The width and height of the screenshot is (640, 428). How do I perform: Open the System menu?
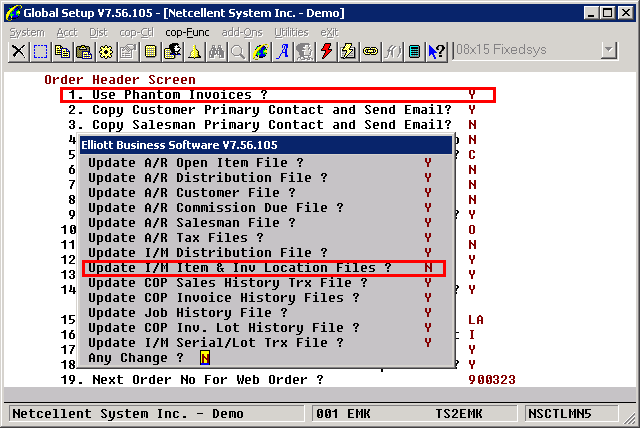coord(27,32)
